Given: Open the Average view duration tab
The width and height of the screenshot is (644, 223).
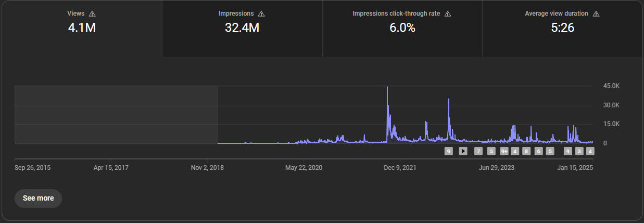Looking at the screenshot, I should (562, 29).
